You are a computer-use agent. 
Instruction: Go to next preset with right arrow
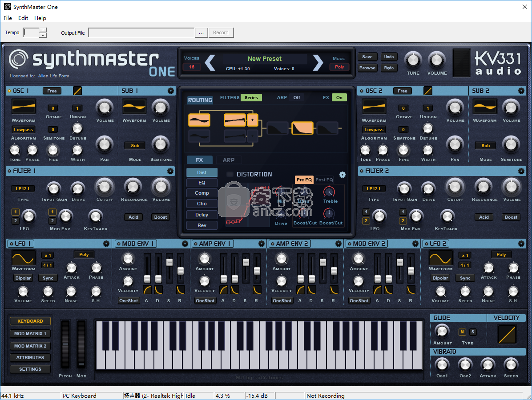318,62
